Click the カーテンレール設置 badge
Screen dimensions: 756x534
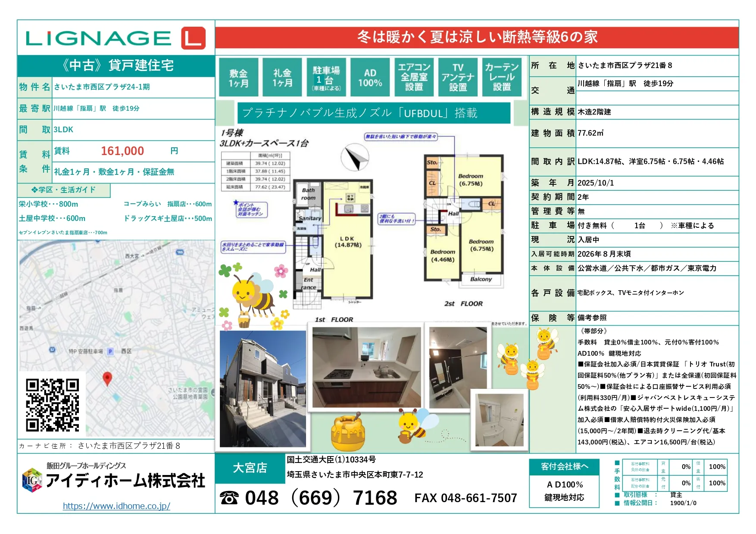pos(502,78)
